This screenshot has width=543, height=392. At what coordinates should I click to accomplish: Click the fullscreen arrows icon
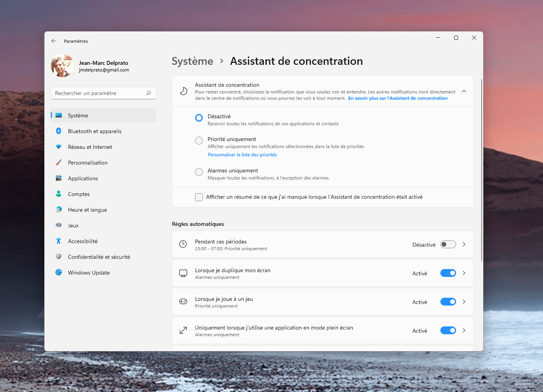pos(183,330)
